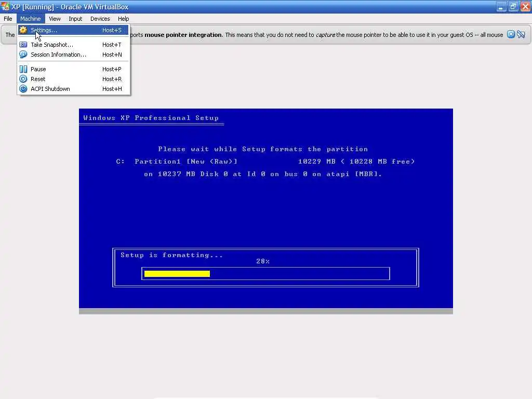Open the File menu
532x399 pixels.
coord(8,19)
